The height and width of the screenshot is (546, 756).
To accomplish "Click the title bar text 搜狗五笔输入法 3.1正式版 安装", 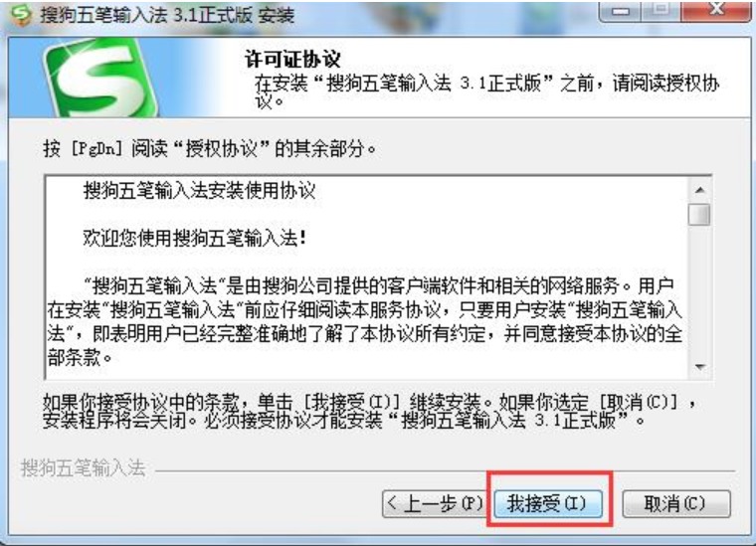I will pyautogui.click(x=167, y=16).
